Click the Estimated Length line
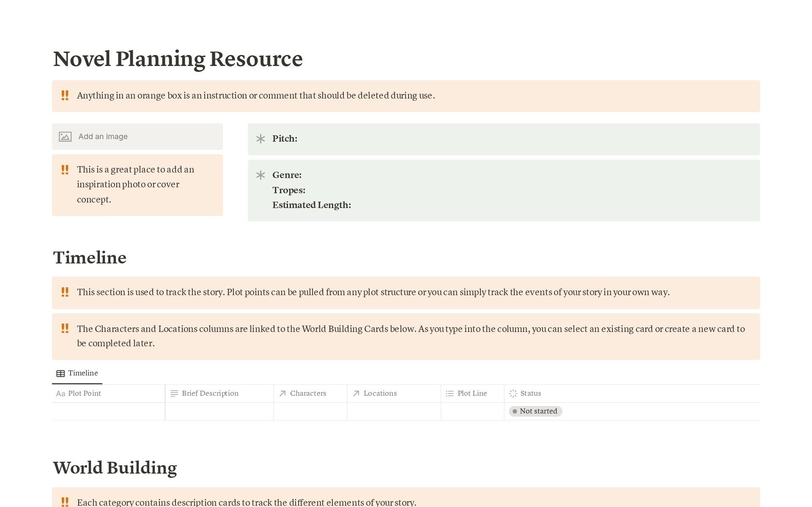The image size is (812, 507). 312,205
